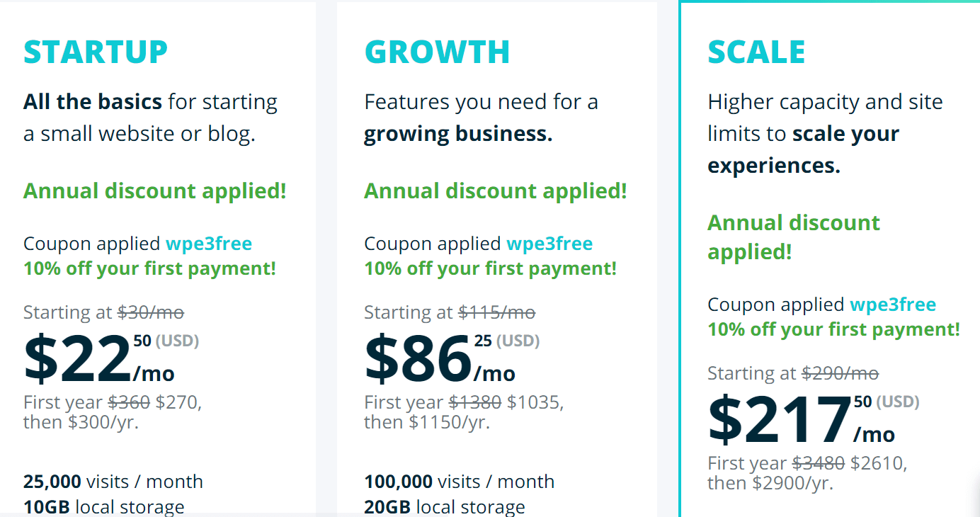Select the $217 per month Scale price
Image resolution: width=980 pixels, height=517 pixels.
tap(814, 420)
